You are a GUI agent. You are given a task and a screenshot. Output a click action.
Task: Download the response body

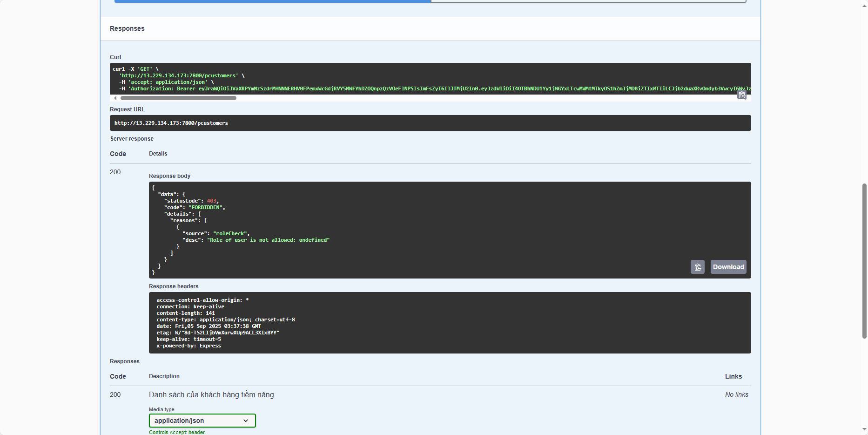[x=728, y=267]
